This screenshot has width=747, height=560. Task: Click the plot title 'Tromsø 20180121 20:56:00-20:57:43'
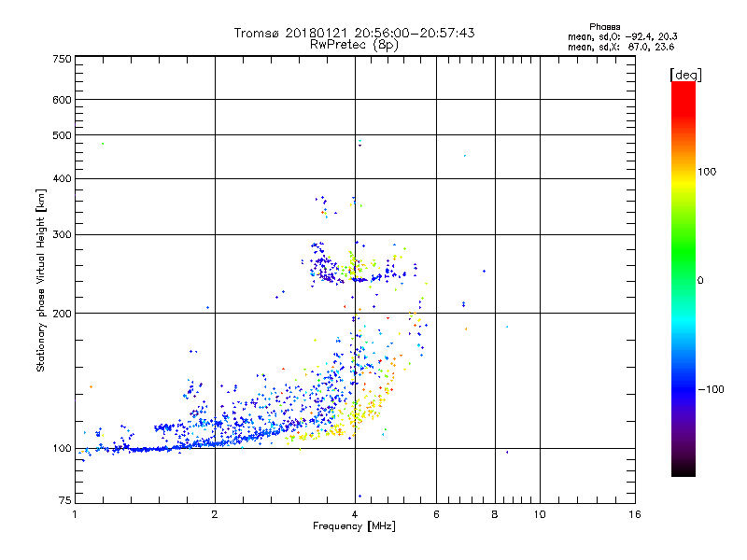[354, 33]
